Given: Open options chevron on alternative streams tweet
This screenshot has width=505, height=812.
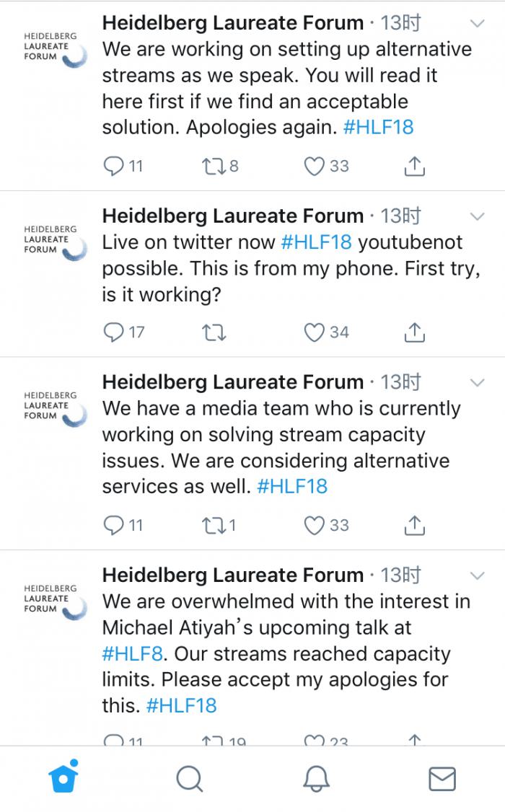Looking at the screenshot, I should click(x=477, y=24).
